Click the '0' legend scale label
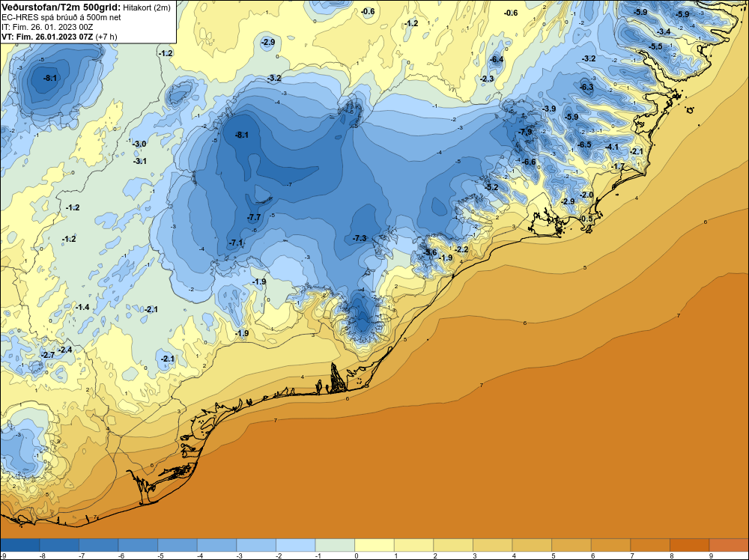 356,556
